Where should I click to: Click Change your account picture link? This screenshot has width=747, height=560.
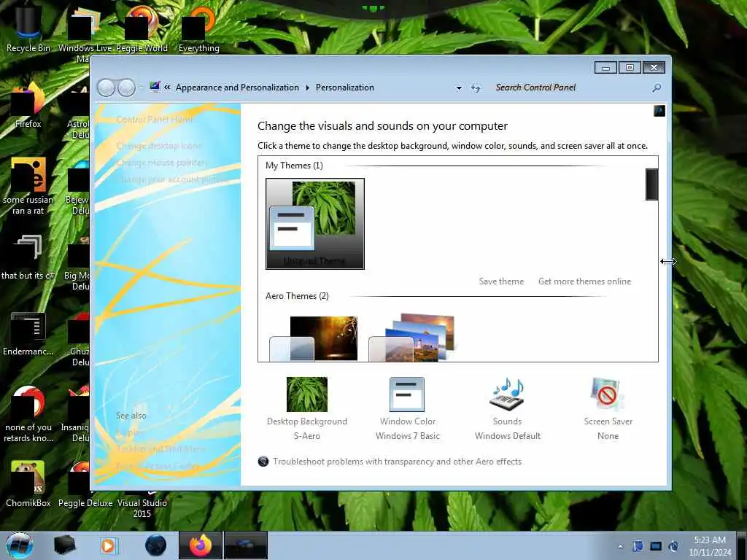[x=172, y=179]
